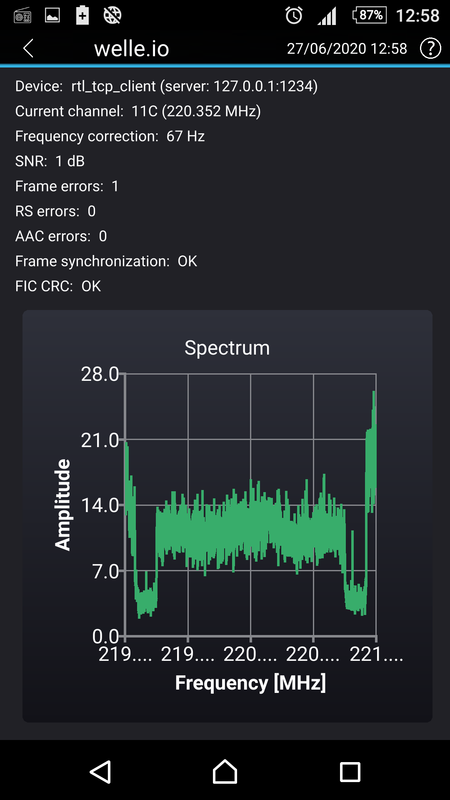Tap the recent apps square icon
Image resolution: width=450 pixels, height=800 pixels.
pos(350,772)
